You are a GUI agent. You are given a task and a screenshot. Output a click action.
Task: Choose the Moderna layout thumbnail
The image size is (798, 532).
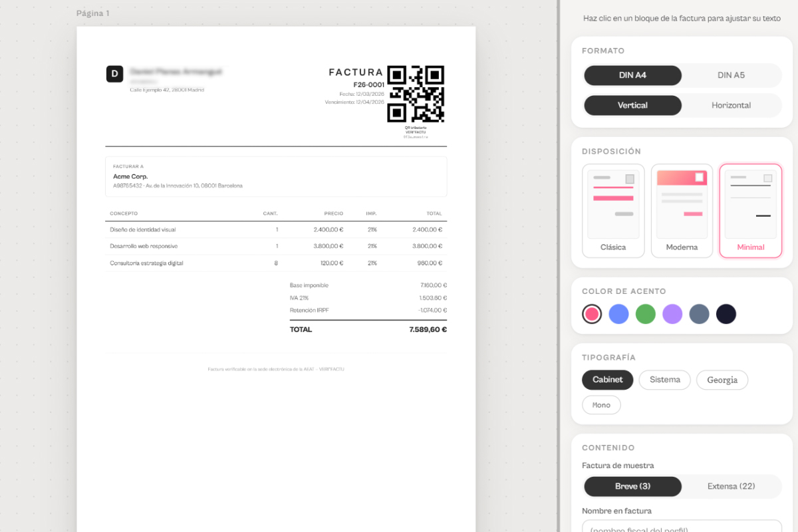point(682,211)
